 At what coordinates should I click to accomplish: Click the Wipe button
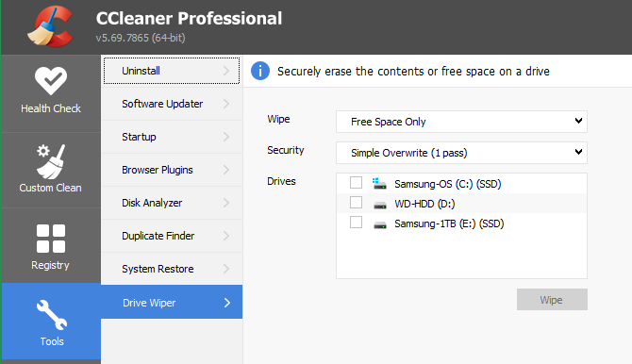pyautogui.click(x=552, y=300)
